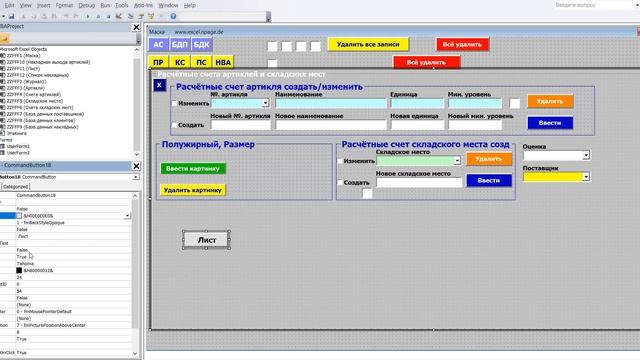Open the BackColor value dropdown arrow
This screenshot has width=640, height=360.
click(x=127, y=216)
